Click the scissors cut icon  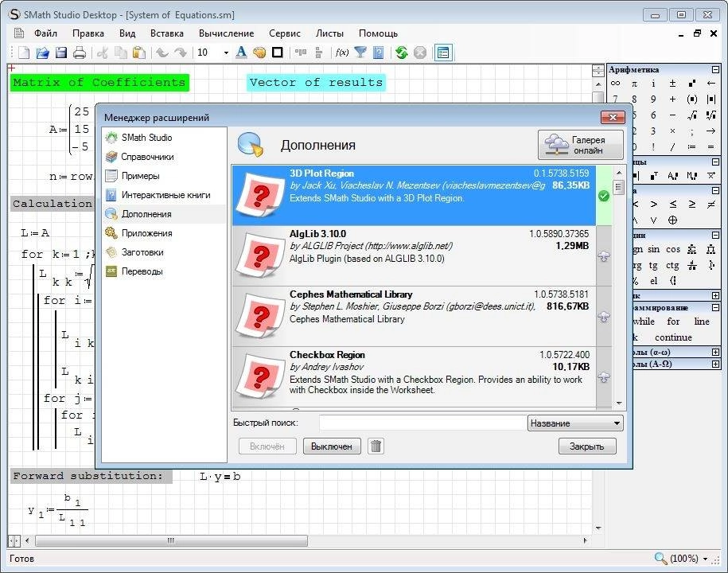point(102,53)
